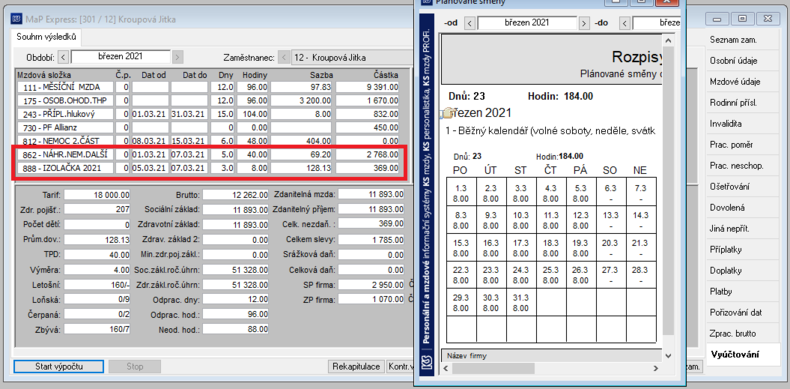Previous month arrow beside -do in Plánované směny
Image resolution: width=790 pixels, height=389 pixels.
[625, 23]
